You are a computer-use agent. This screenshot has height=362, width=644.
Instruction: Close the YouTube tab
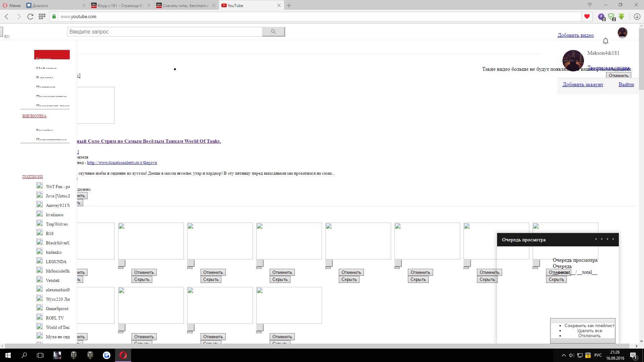(279, 5)
